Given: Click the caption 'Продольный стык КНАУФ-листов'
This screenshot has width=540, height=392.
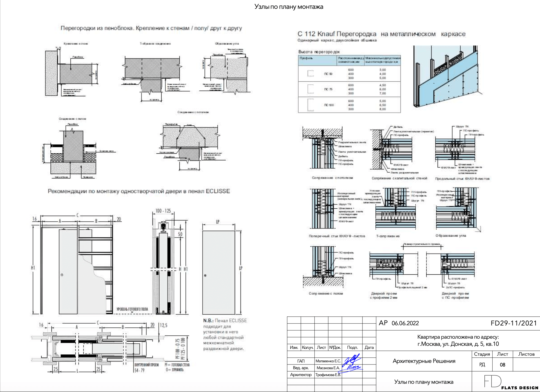Looking at the screenshot, I should click(x=462, y=179).
